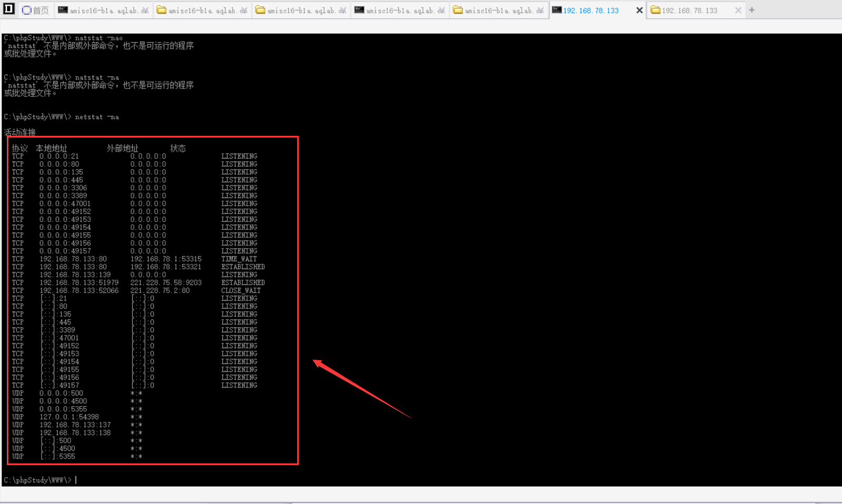Click the TIME_WAIT connection row

(x=134, y=259)
